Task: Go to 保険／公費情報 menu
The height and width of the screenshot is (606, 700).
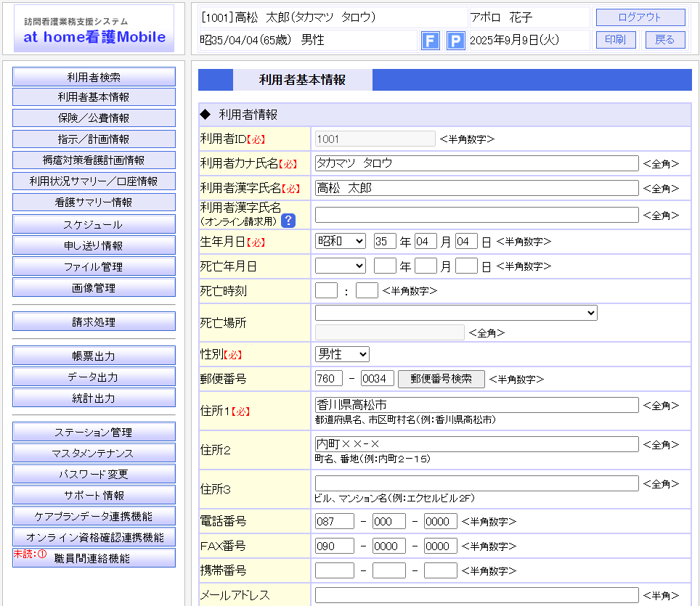Action: (94, 118)
